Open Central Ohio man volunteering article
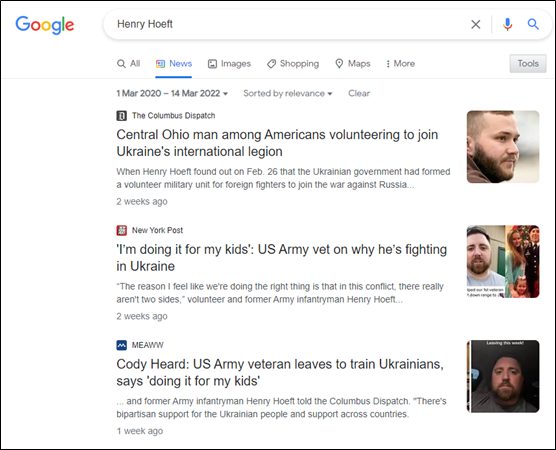The image size is (556, 450). click(x=277, y=143)
